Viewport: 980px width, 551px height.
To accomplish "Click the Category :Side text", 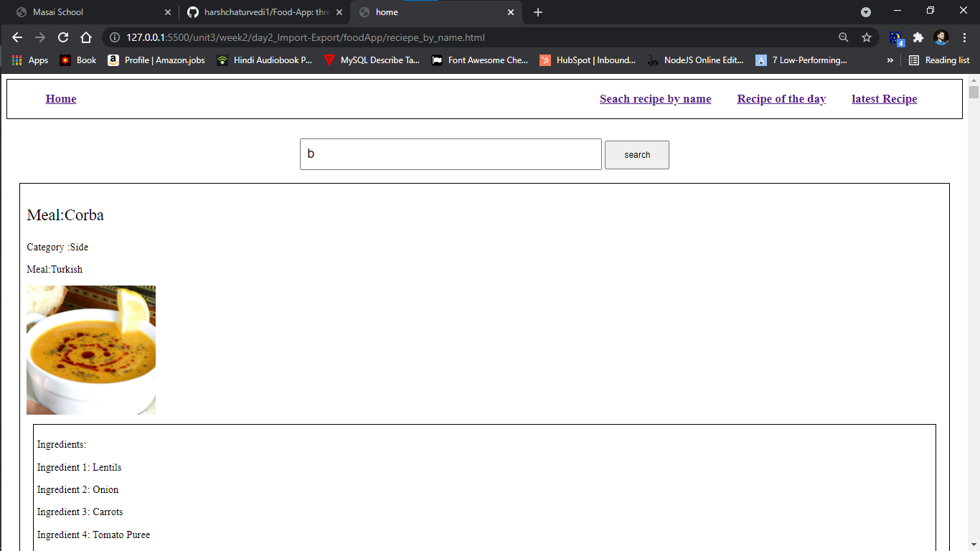I will [57, 247].
